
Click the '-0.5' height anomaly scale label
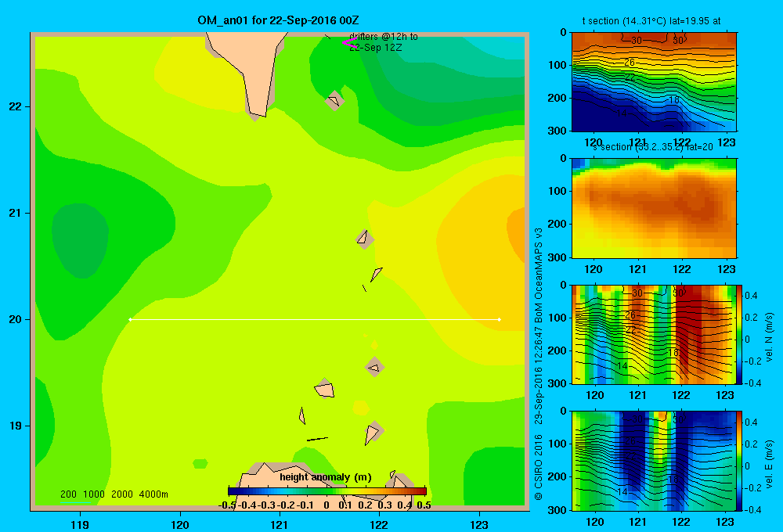pos(227,505)
